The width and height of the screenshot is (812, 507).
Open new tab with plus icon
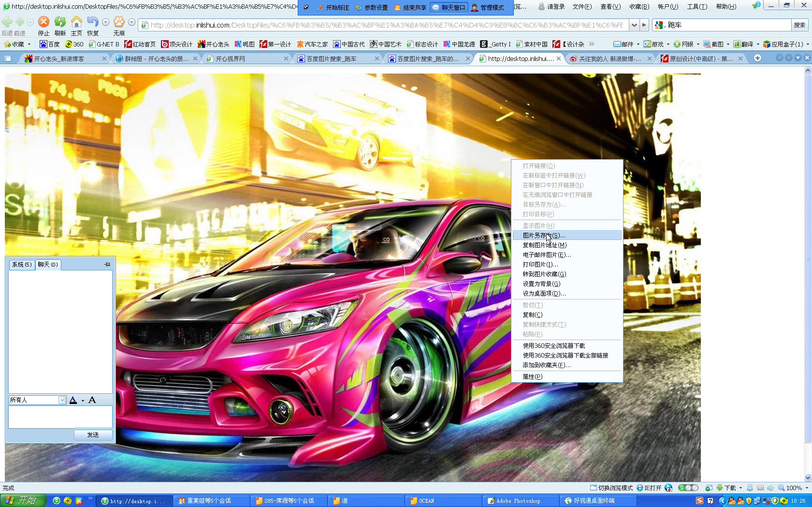pyautogui.click(x=757, y=58)
